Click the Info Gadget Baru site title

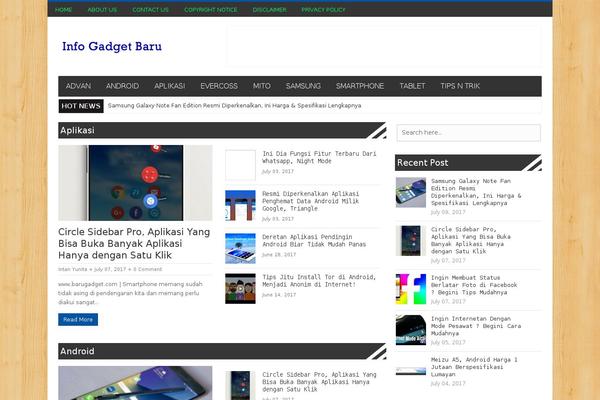tap(112, 46)
